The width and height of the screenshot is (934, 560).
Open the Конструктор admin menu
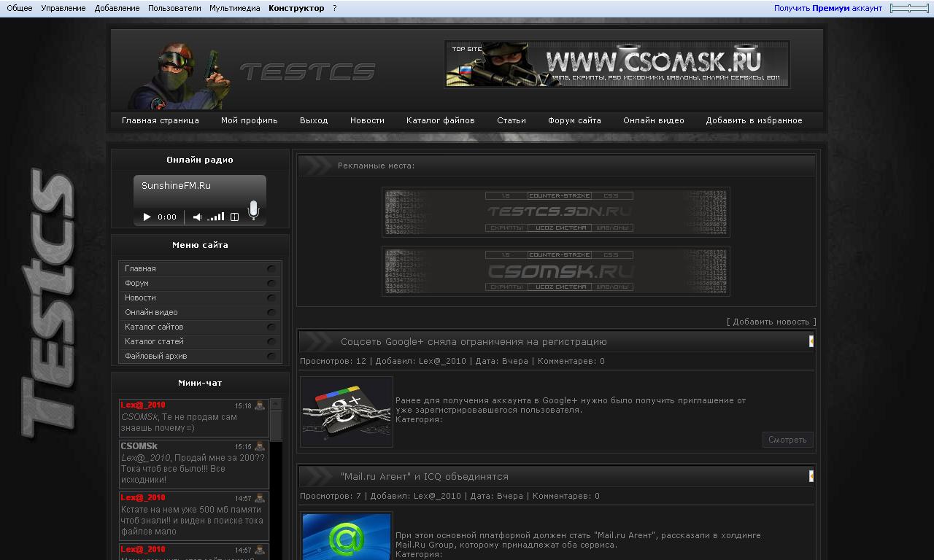[296, 8]
